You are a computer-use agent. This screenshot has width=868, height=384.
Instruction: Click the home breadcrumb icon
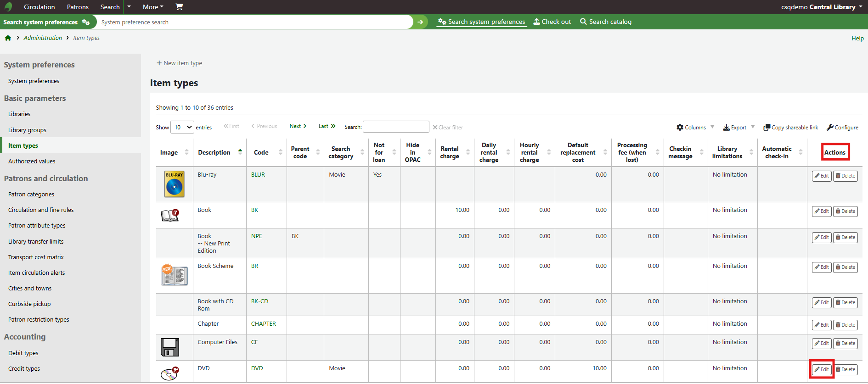[x=8, y=38]
